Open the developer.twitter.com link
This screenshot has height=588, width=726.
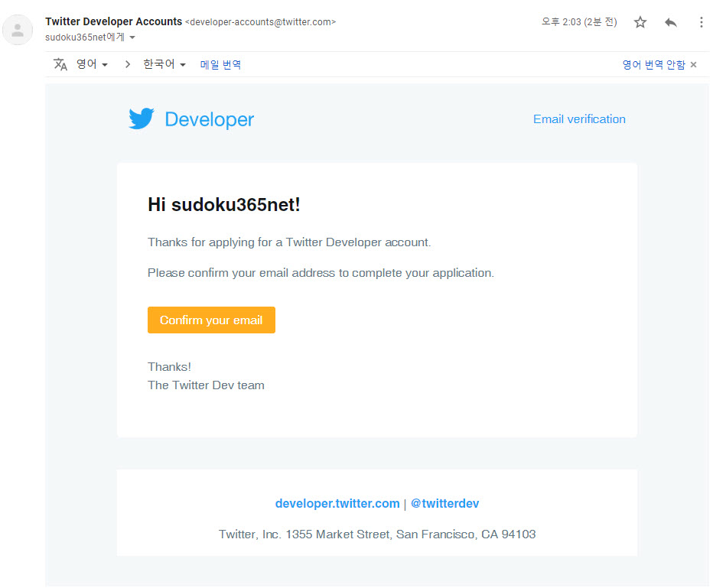pos(337,504)
